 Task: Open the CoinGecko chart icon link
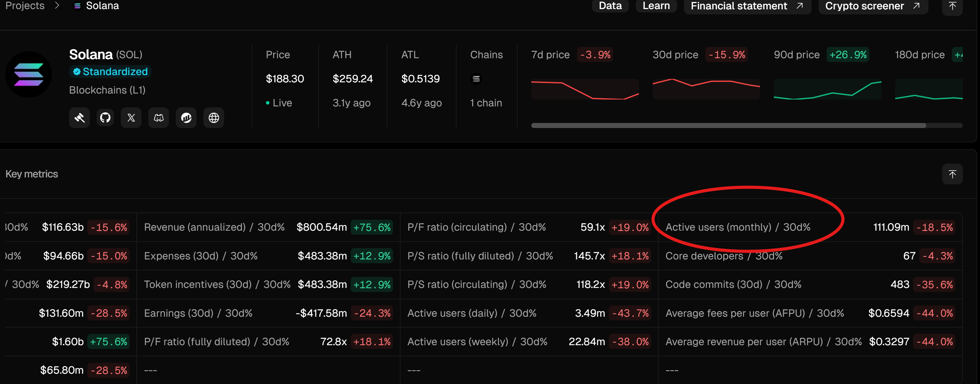point(186,118)
